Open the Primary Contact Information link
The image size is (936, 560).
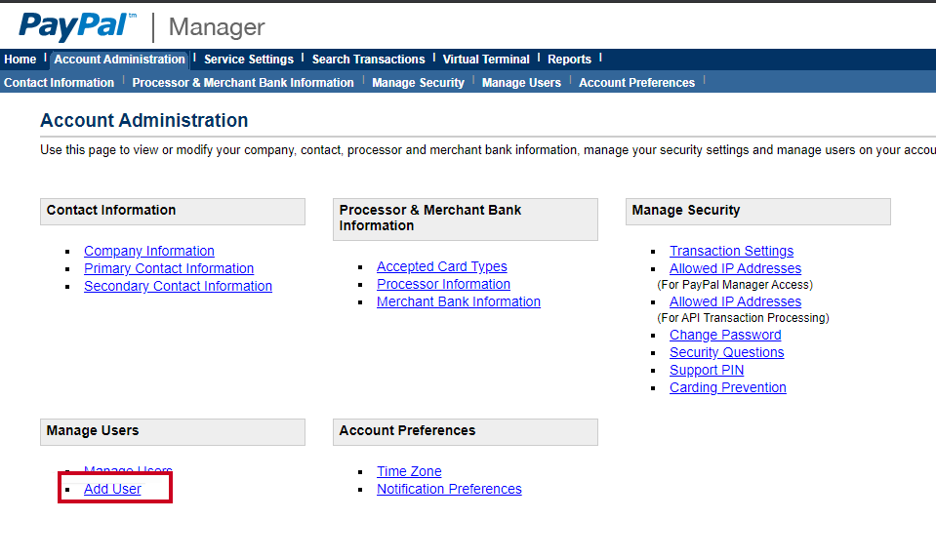coord(169,268)
